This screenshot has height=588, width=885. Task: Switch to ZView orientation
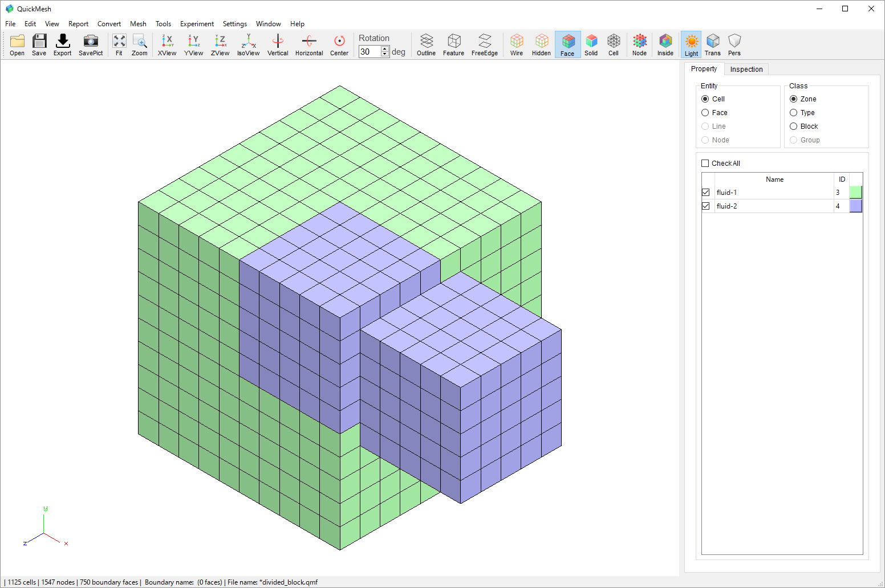click(220, 44)
